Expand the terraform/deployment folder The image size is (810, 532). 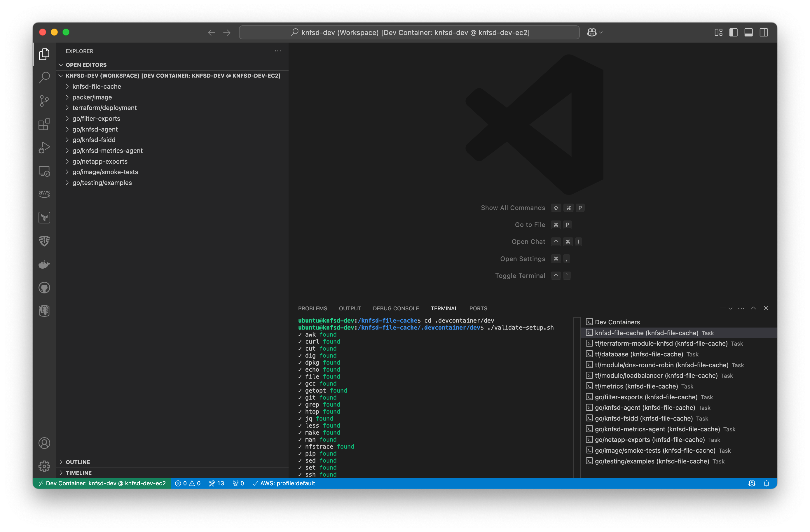(172, 108)
